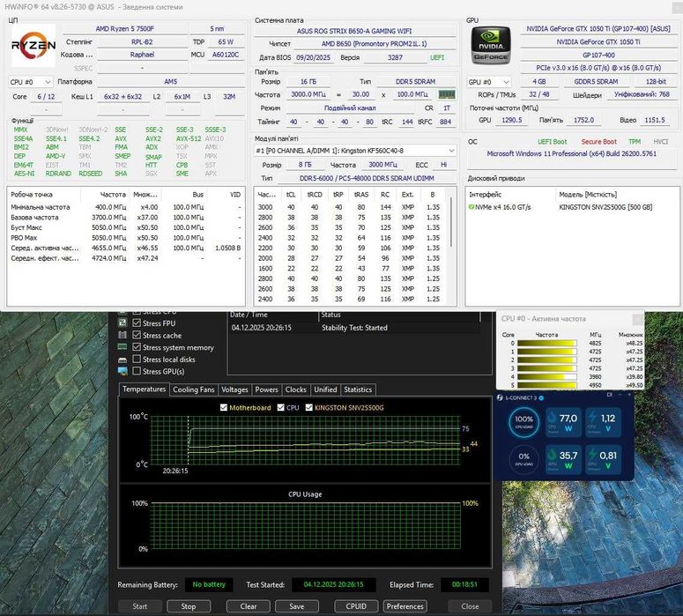
Task: Click the BIOS date 09/20/2025 field
Action: [x=313, y=57]
